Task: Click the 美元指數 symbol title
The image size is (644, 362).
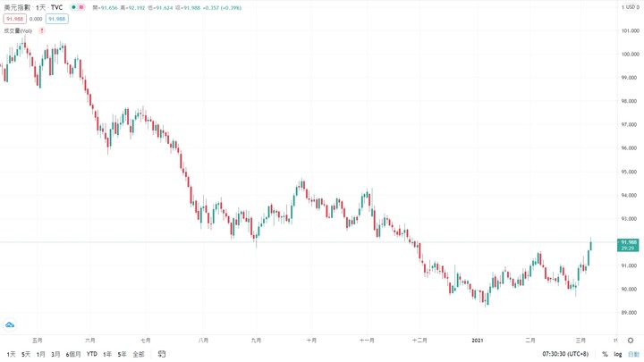Action: pos(17,7)
